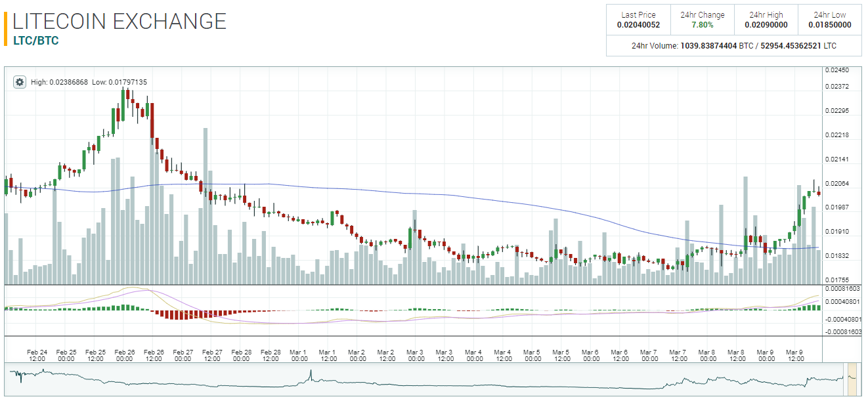Image resolution: width=868 pixels, height=403 pixels.
Task: Click the Feb 27 12:00 time label
Action: (x=212, y=356)
